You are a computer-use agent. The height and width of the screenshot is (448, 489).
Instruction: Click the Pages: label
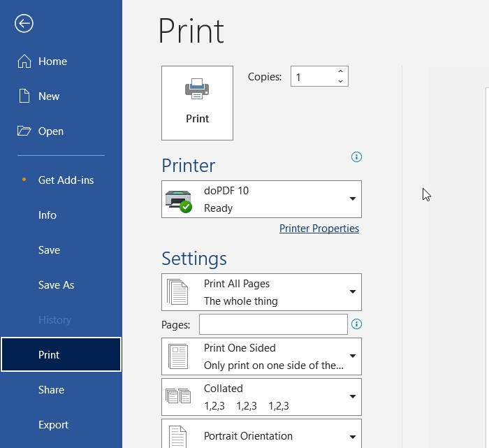(175, 325)
